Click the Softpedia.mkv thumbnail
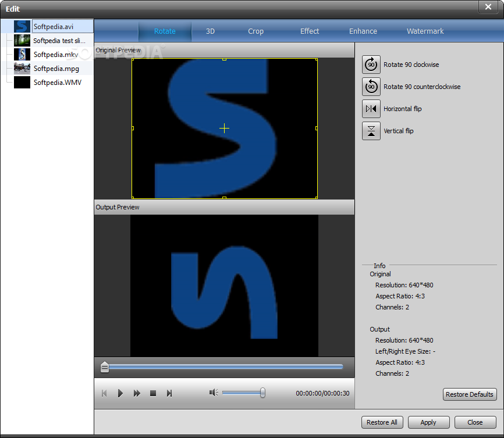504x438 pixels. click(22, 55)
